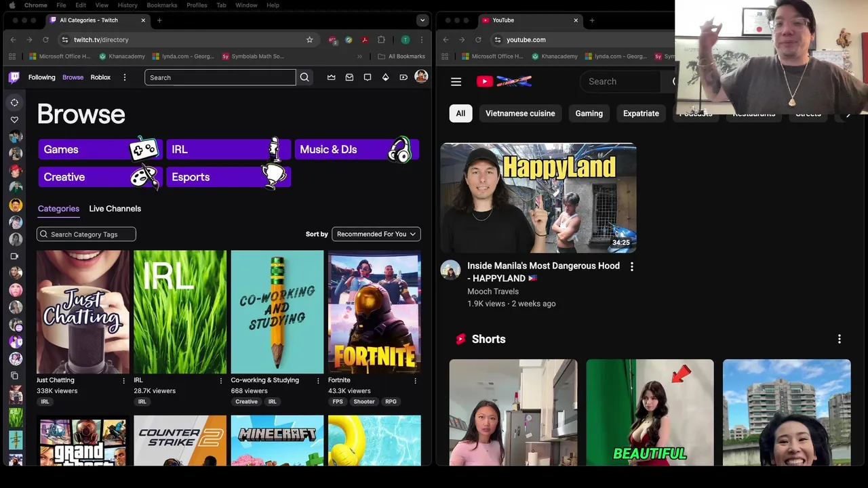The height and width of the screenshot is (488, 868).
Task: Open the Shorts section three-dot menu
Action: pyautogui.click(x=839, y=339)
